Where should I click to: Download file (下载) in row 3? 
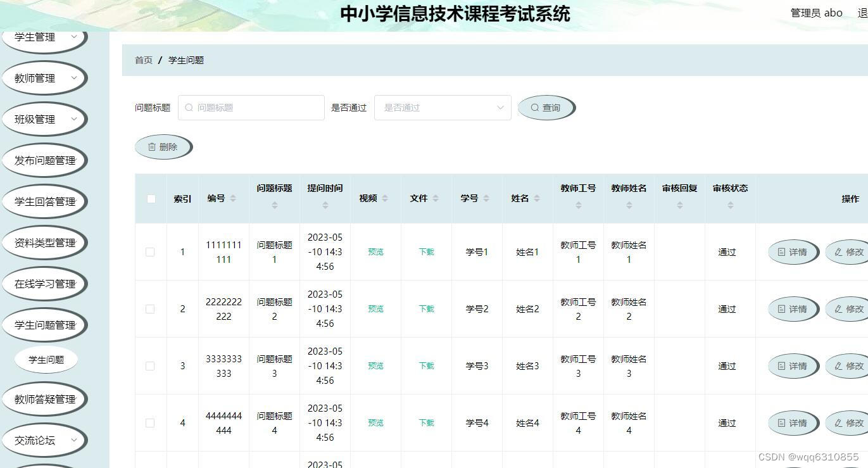pyautogui.click(x=426, y=366)
